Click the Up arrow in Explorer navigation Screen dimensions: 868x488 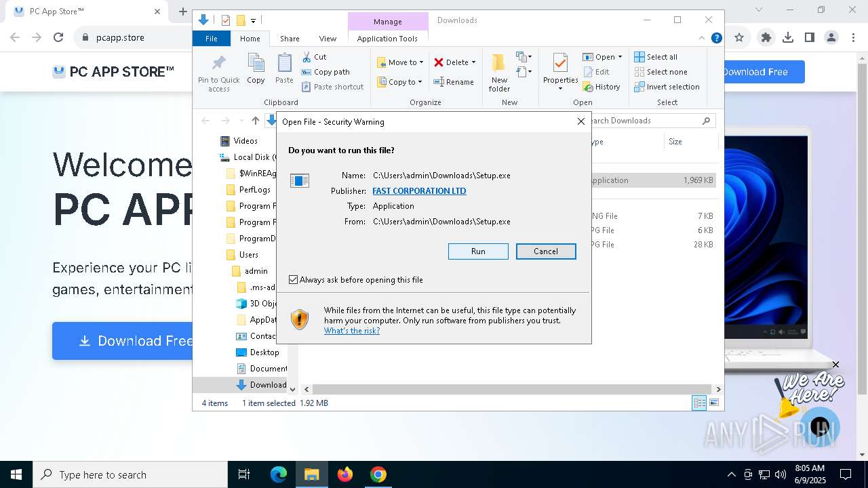click(x=255, y=121)
